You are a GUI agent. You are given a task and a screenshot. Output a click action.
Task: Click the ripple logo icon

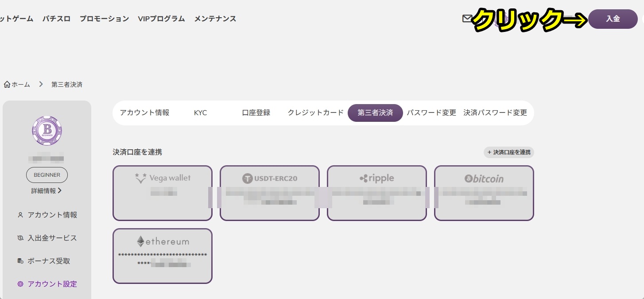364,179
